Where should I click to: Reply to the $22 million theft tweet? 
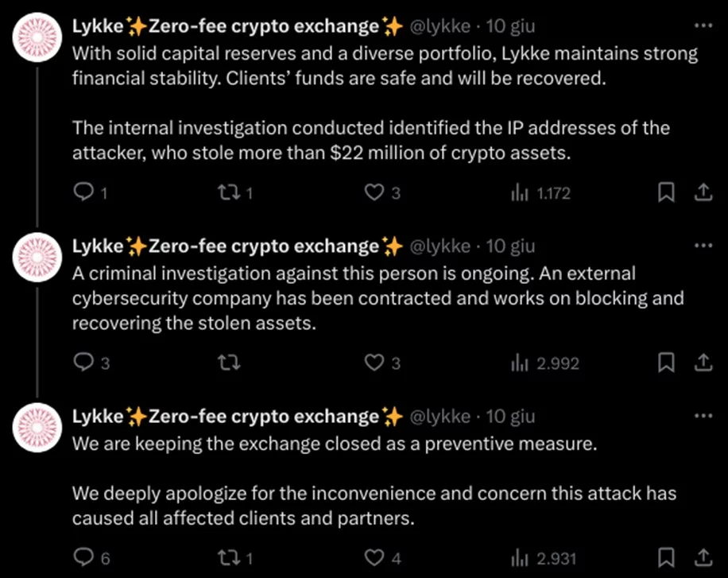tap(84, 192)
